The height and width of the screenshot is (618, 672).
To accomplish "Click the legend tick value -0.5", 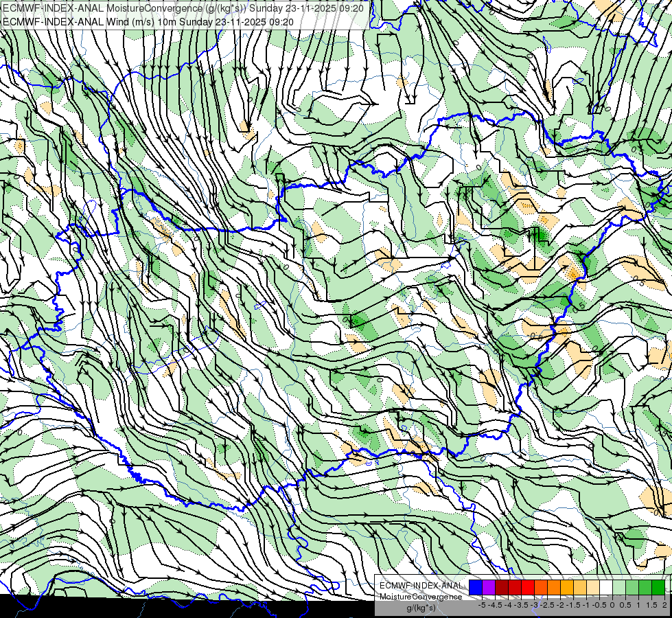I will (x=599, y=605).
